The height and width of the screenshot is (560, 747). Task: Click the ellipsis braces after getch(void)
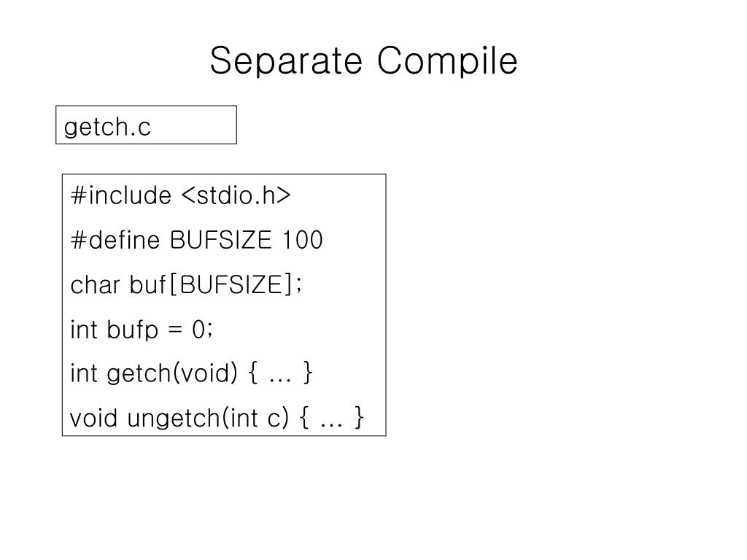pos(280,373)
